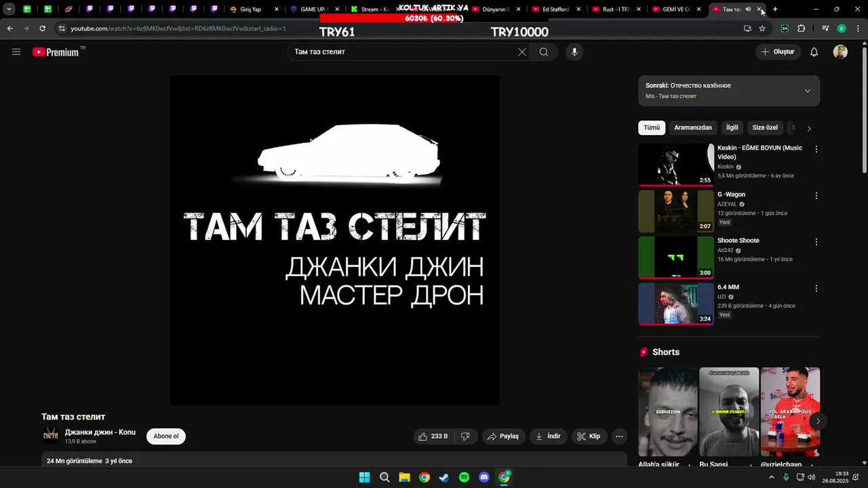Download the video with İndir
Screen dimensions: 868x488
click(549, 436)
